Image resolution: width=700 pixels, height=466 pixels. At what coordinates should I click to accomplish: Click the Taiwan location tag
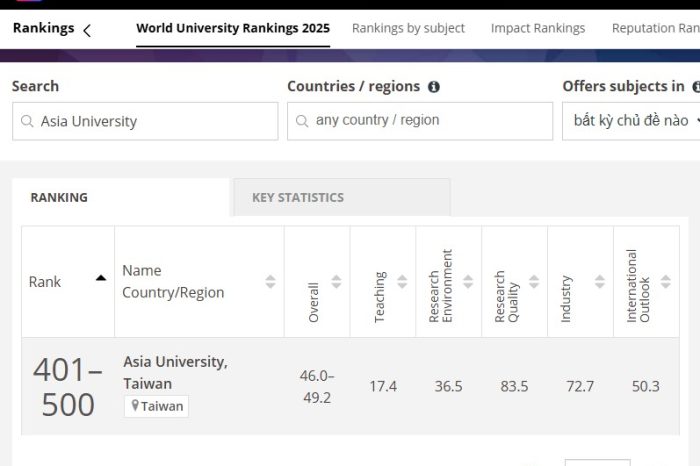157,406
